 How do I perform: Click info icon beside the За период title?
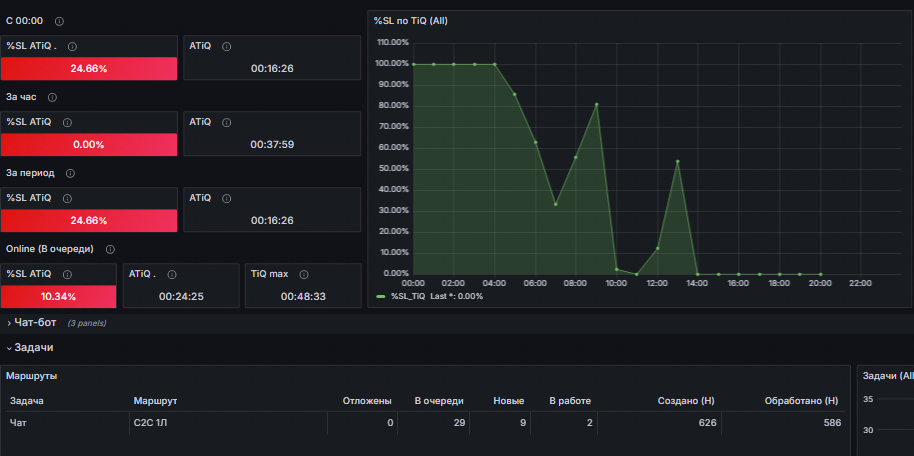(70, 173)
